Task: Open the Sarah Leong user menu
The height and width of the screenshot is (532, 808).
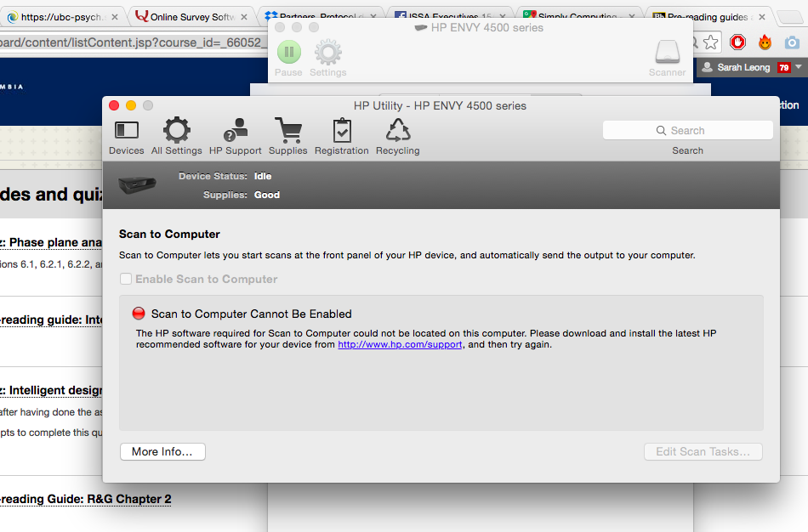Action: pos(753,67)
